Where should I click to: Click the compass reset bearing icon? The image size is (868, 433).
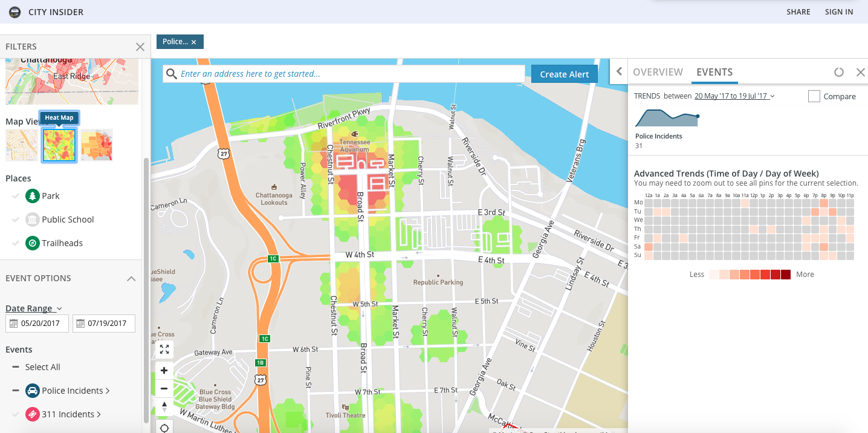164,406
